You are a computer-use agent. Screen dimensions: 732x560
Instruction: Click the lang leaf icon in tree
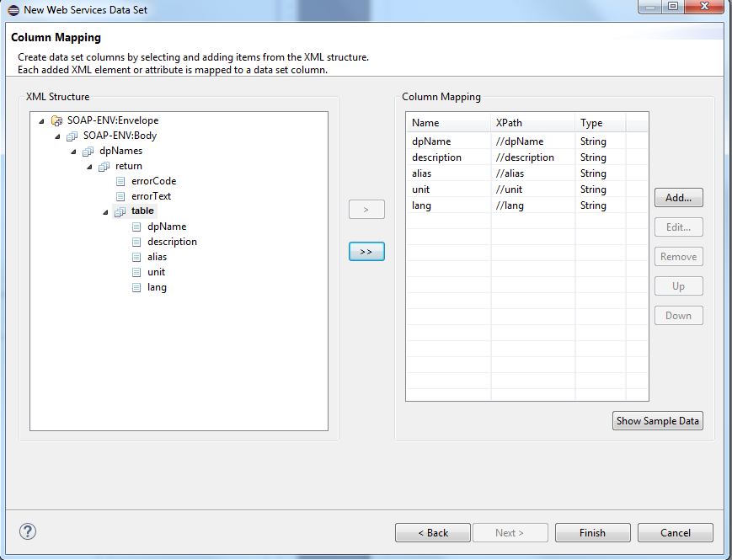tap(136, 287)
